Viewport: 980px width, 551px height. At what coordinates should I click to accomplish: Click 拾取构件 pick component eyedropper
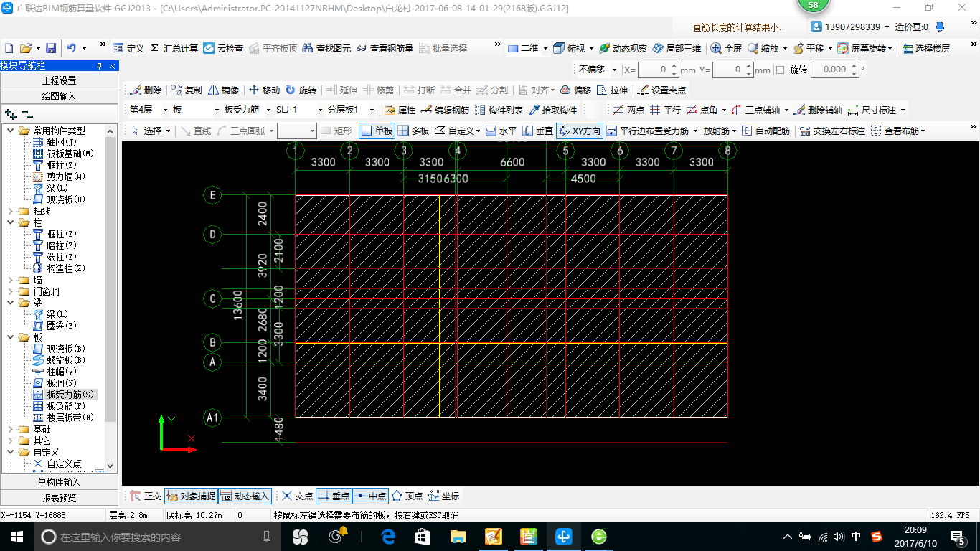553,110
